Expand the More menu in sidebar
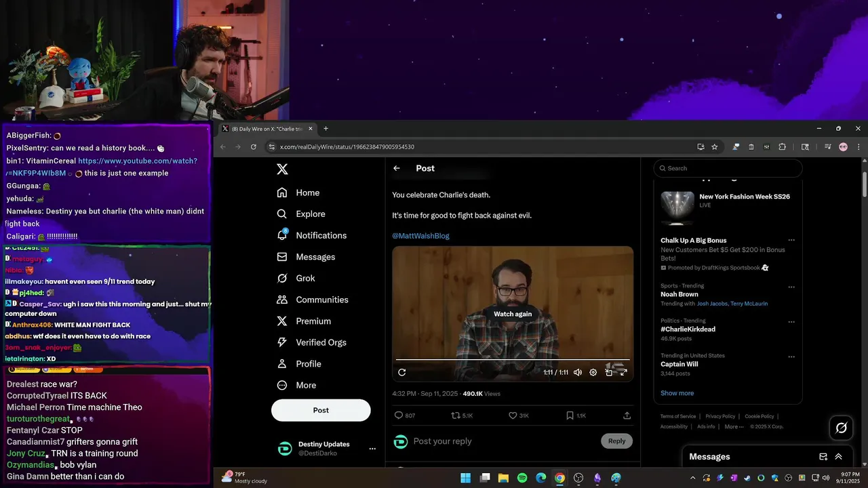 pos(297,385)
